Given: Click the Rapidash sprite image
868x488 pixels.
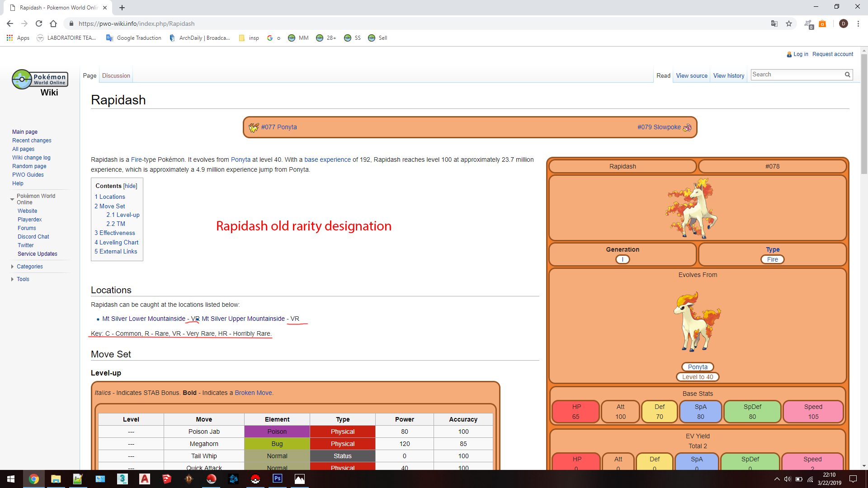Looking at the screenshot, I should click(x=692, y=208).
